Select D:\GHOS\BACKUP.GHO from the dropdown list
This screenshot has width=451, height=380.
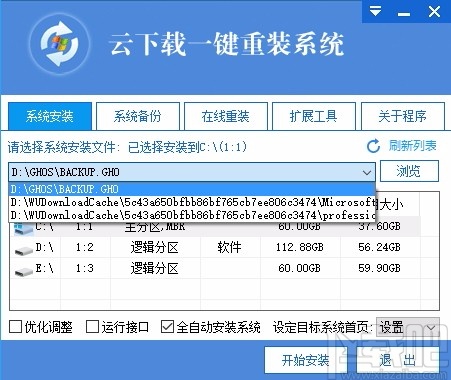192,189
